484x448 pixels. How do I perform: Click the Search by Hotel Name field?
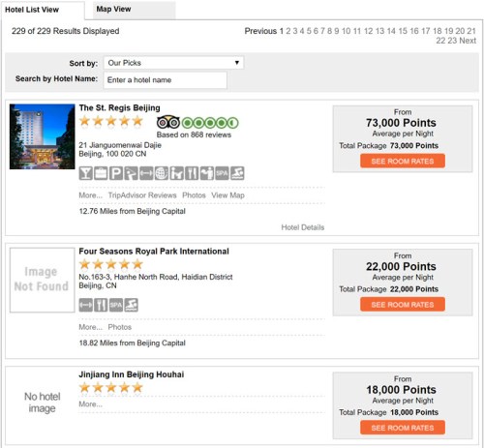point(165,80)
